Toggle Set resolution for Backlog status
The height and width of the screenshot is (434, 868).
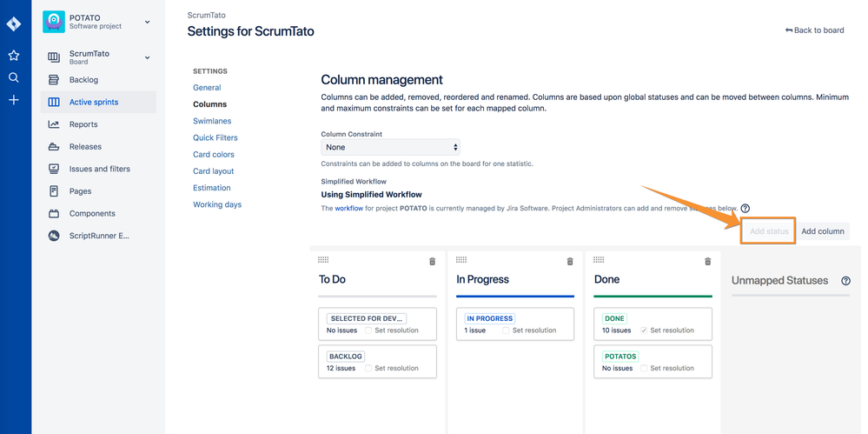tap(368, 369)
